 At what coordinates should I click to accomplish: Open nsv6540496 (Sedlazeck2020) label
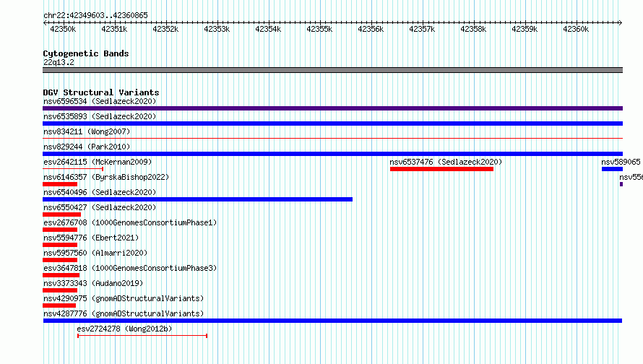point(100,192)
